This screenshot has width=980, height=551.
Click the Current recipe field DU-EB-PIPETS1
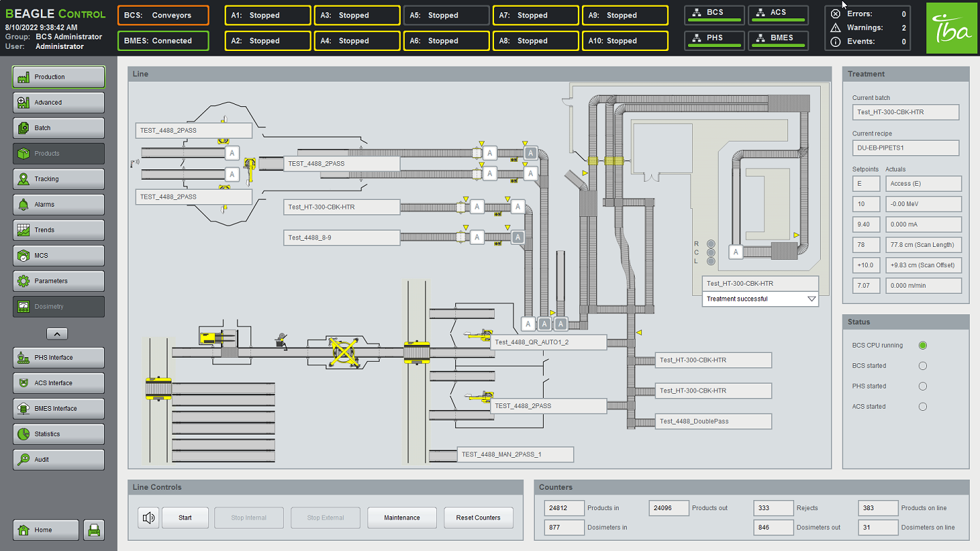(x=905, y=148)
